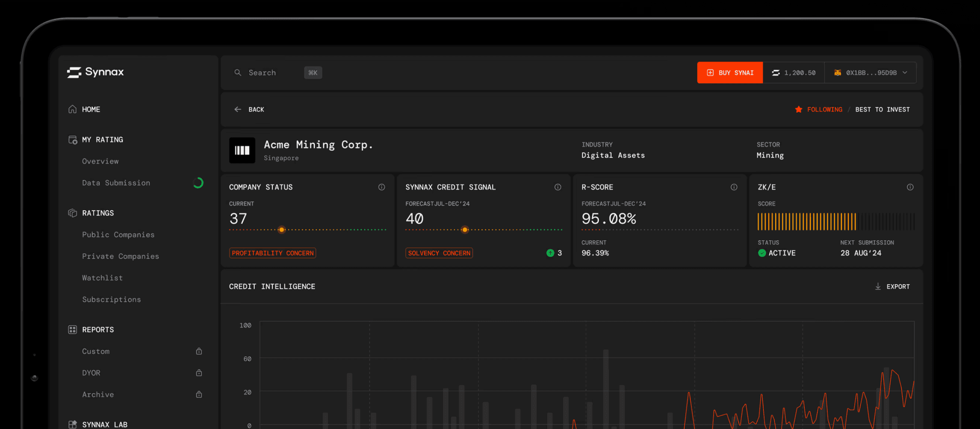This screenshot has height=429, width=980.
Task: Click the Export button in Credit Intelligence
Action: (892, 287)
